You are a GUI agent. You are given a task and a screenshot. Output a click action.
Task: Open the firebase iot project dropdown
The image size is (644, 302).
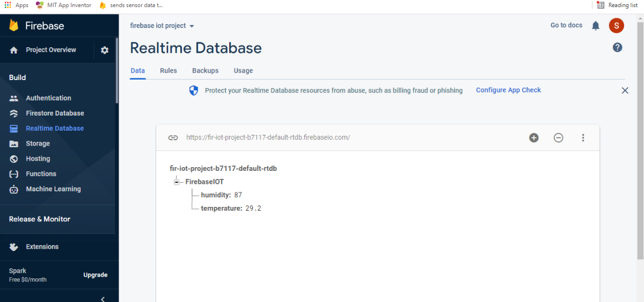(x=162, y=26)
